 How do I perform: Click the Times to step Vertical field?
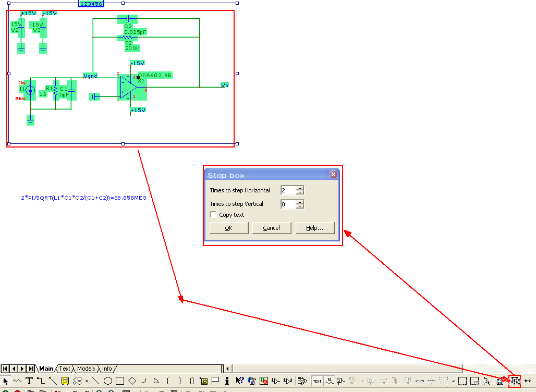tap(288, 204)
